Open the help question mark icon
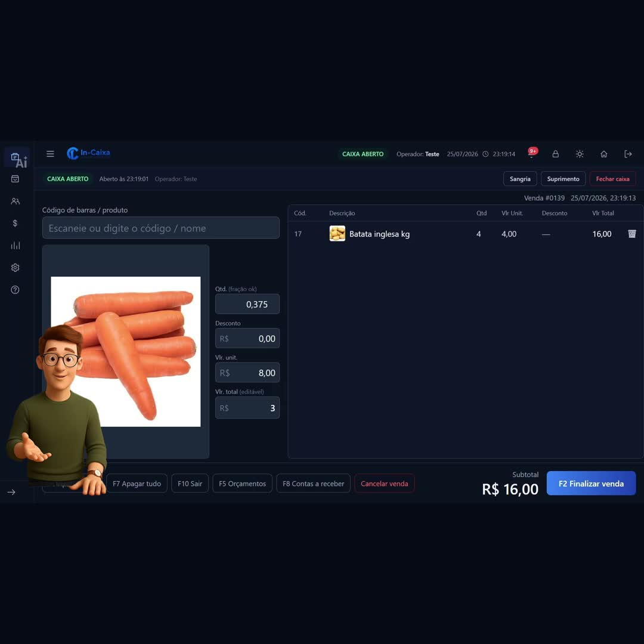644x644 pixels. pyautogui.click(x=15, y=290)
